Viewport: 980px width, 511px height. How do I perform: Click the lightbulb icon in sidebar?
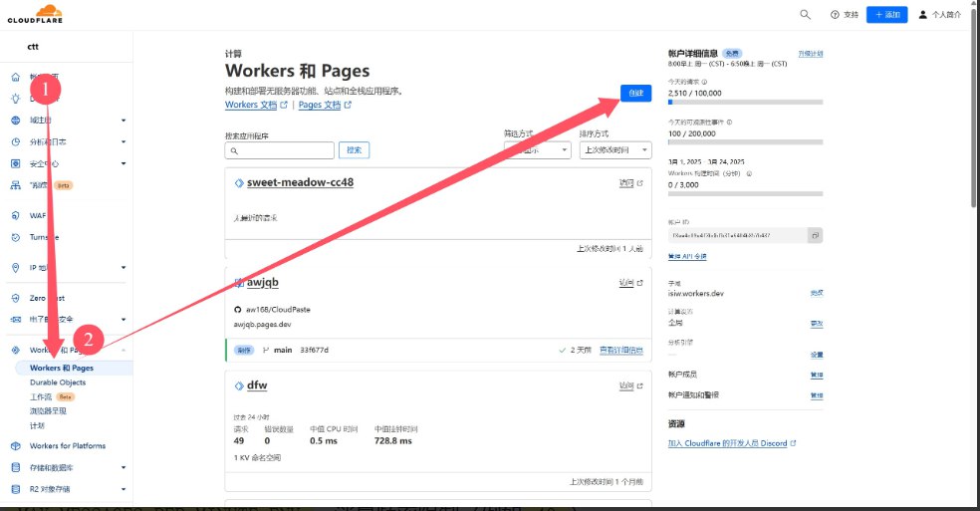click(x=16, y=99)
